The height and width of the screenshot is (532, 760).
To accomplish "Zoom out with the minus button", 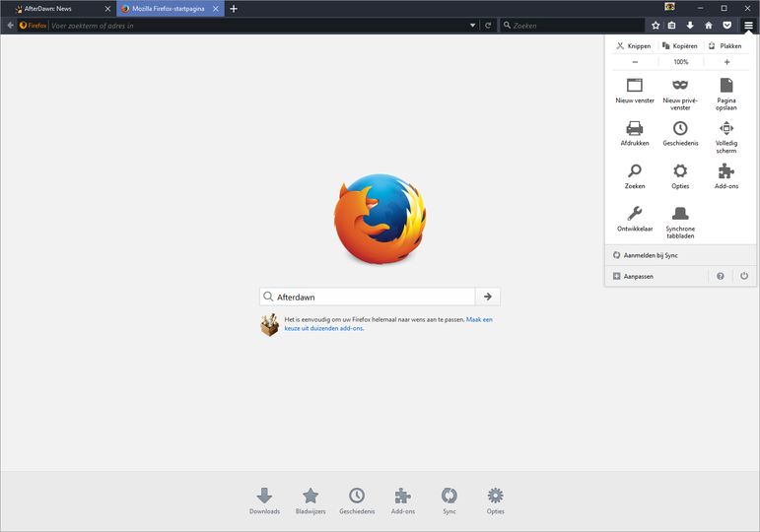I will pos(635,62).
